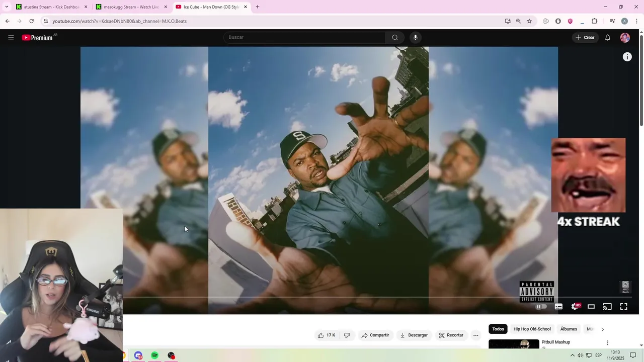Screen dimensions: 644x362
Task: Share the video via Compartir
Action: tap(375, 335)
